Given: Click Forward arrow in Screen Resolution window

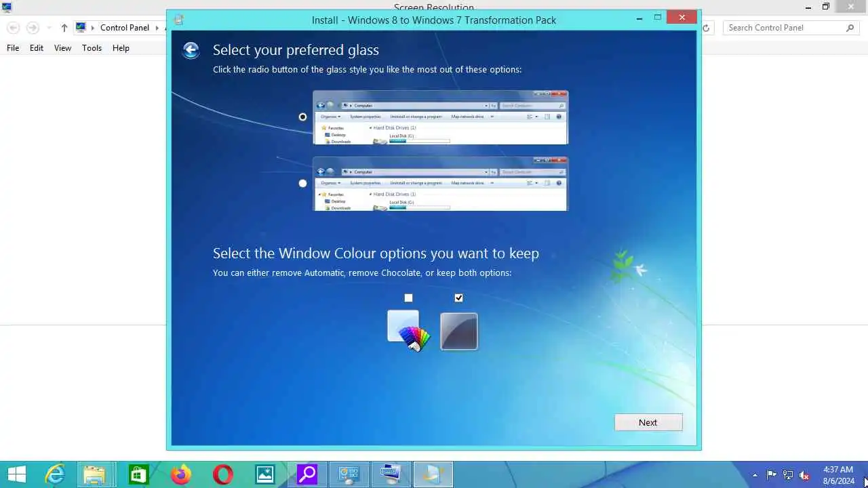Looking at the screenshot, I should point(33,28).
